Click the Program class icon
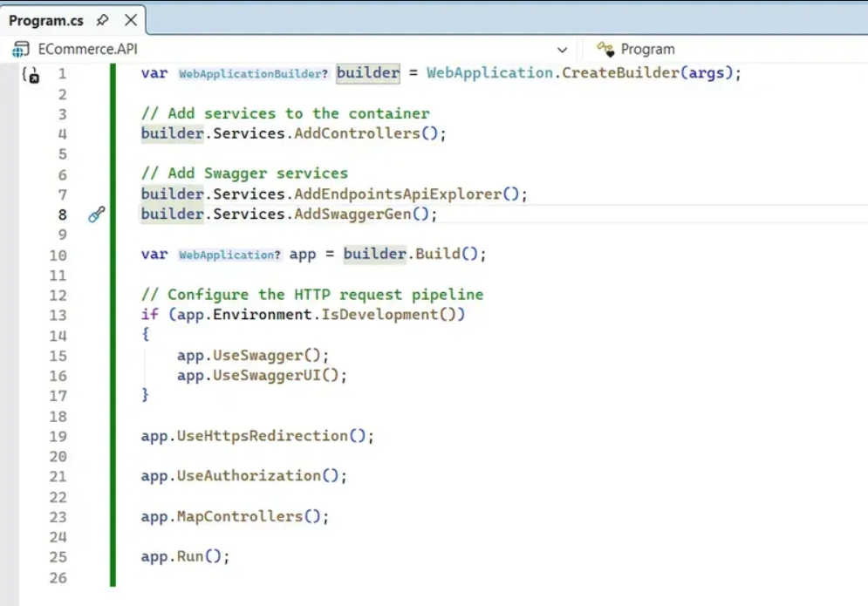The width and height of the screenshot is (868, 606). (x=605, y=49)
